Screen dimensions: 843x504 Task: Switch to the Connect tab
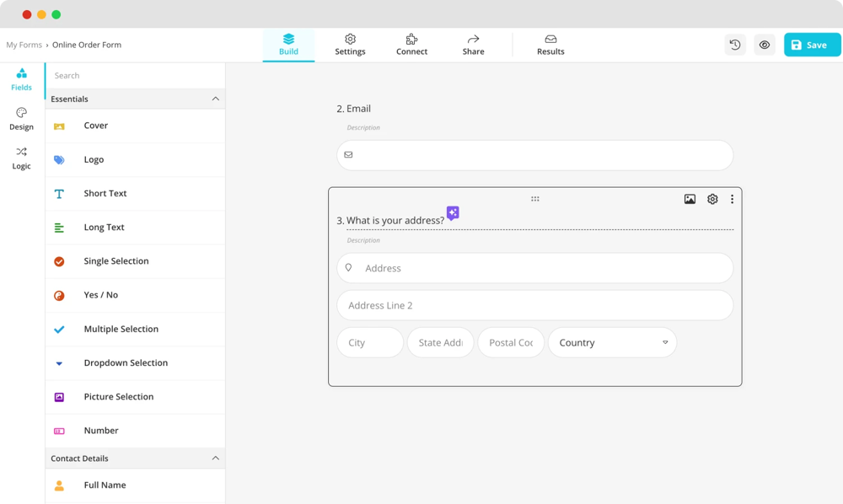[x=411, y=45]
